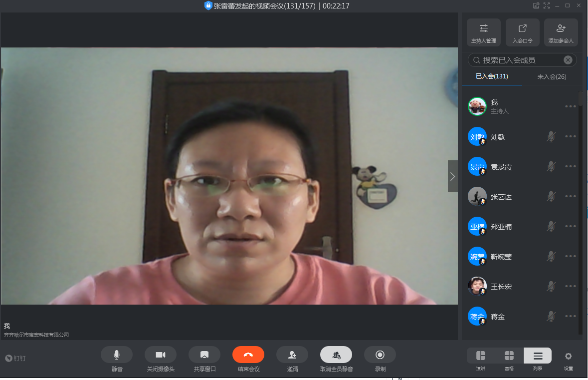Turn off camera with 关闭摄像头 button
The width and height of the screenshot is (588, 380).
160,355
